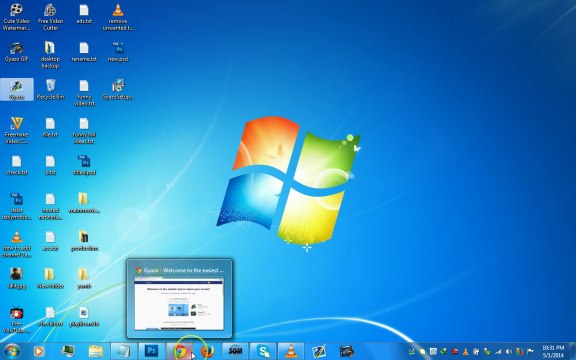Open the computer monitor taskbar icon
Screen dimensions: 576x360
coord(68,352)
